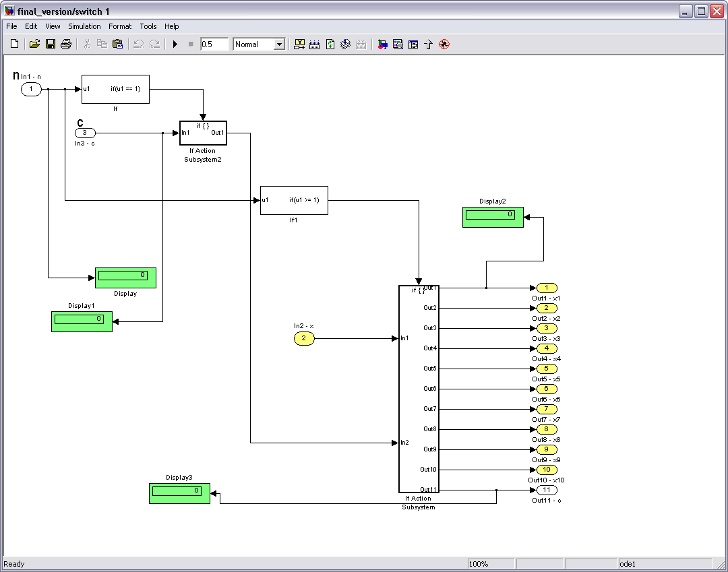Click the New model icon
728x572 pixels.
click(14, 44)
